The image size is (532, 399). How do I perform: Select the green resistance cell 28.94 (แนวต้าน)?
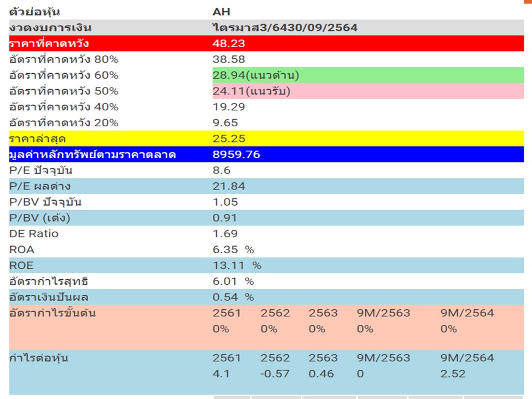pyautogui.click(x=255, y=75)
